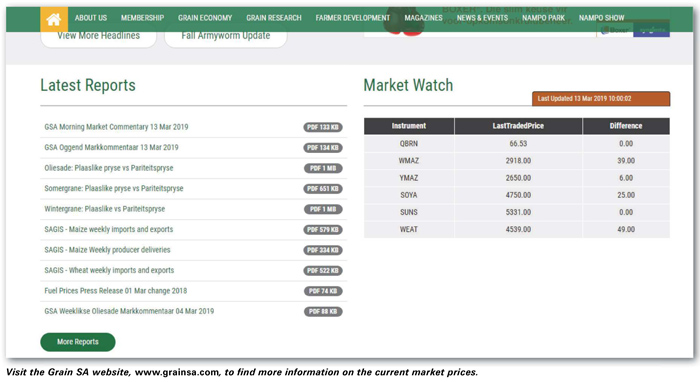Go to the home page icon
Viewport: 700px width, 382px height.
coord(54,19)
